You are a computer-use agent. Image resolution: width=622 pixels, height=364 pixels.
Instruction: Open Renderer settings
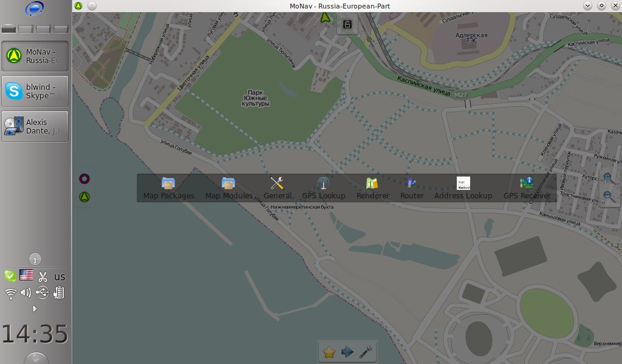coord(372,188)
